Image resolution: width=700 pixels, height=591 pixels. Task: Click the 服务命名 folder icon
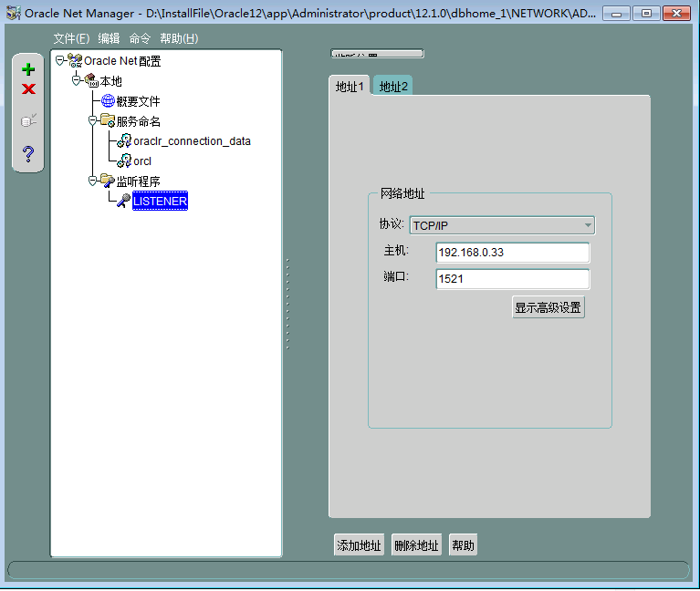pyautogui.click(x=108, y=120)
